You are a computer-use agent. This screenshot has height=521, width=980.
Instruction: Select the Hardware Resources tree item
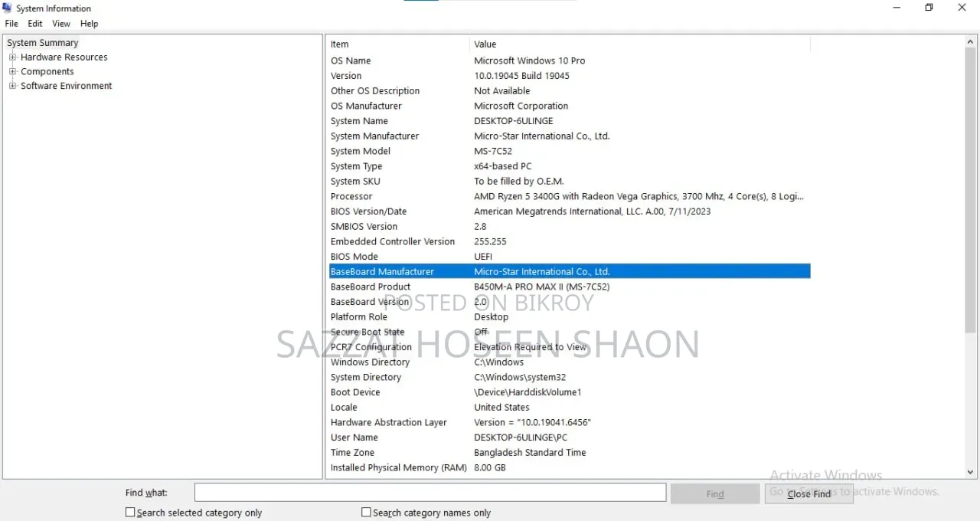pyautogui.click(x=64, y=57)
